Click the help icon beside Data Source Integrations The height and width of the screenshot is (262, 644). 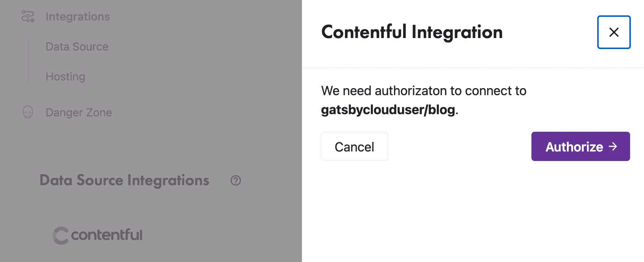[x=236, y=180]
